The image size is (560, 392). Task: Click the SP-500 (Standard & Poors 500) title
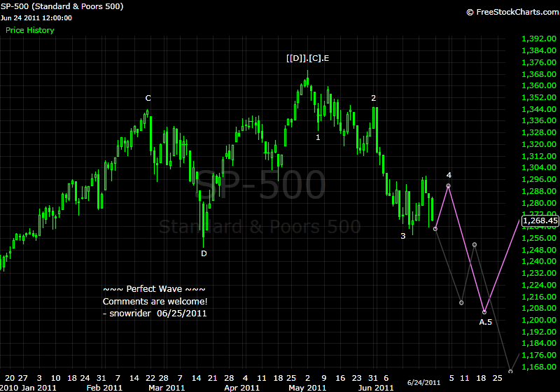coord(62,6)
